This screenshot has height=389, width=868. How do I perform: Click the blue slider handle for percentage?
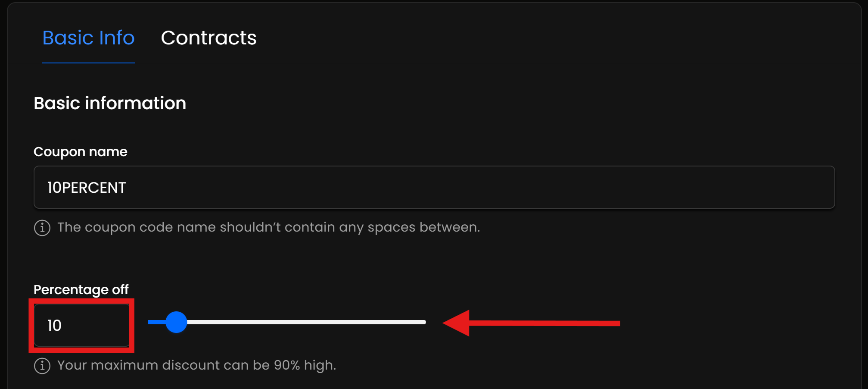point(176,322)
